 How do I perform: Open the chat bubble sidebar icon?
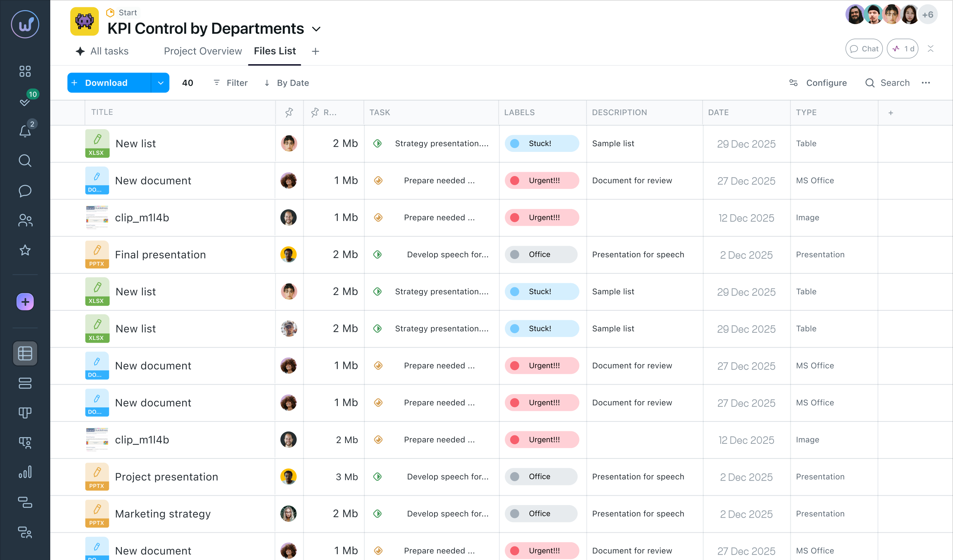coord(25,190)
